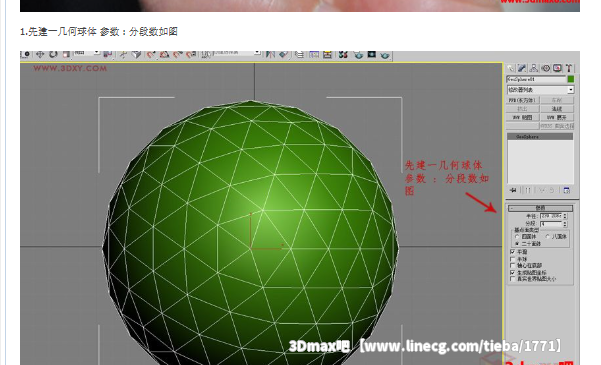The width and height of the screenshot is (601, 365).
Task: Select the Rotate tool in toolbar
Action: [53, 54]
